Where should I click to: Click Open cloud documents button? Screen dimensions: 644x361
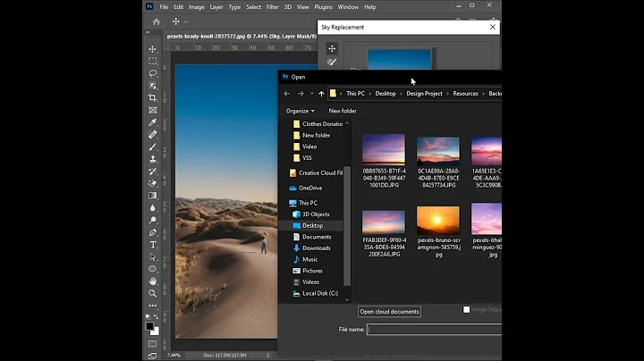[x=389, y=311]
